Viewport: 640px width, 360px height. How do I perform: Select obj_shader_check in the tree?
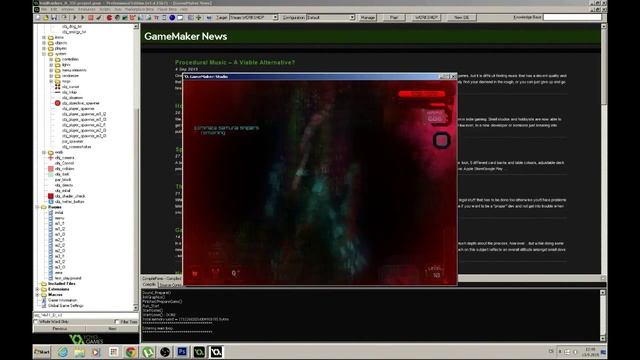coord(70,196)
